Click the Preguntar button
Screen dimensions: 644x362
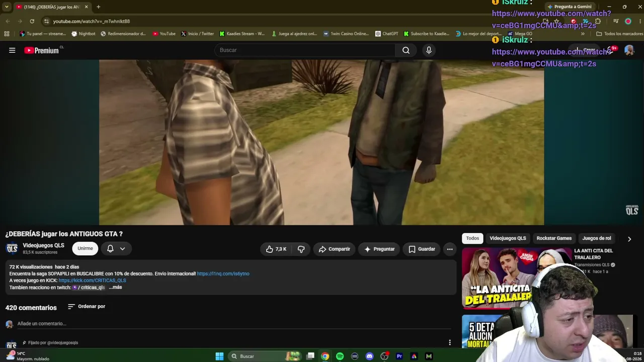379,249
